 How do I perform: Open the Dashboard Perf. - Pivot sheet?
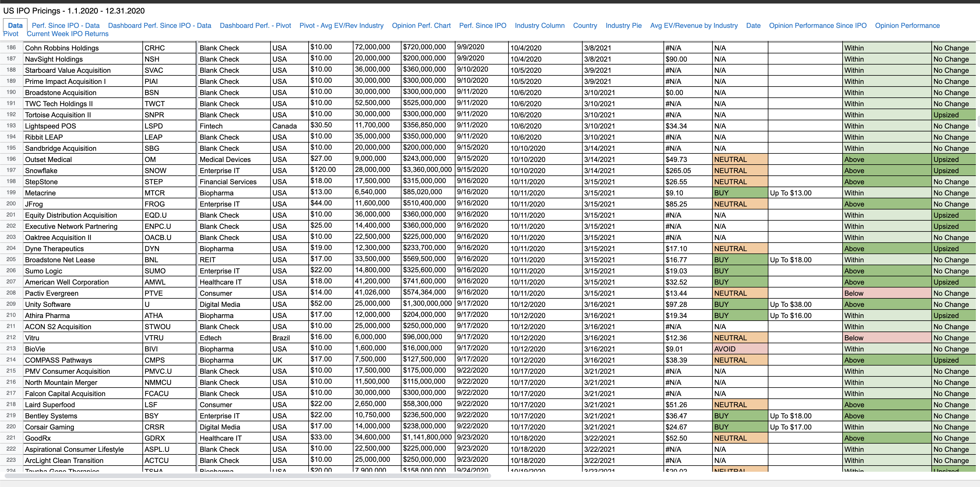point(255,26)
